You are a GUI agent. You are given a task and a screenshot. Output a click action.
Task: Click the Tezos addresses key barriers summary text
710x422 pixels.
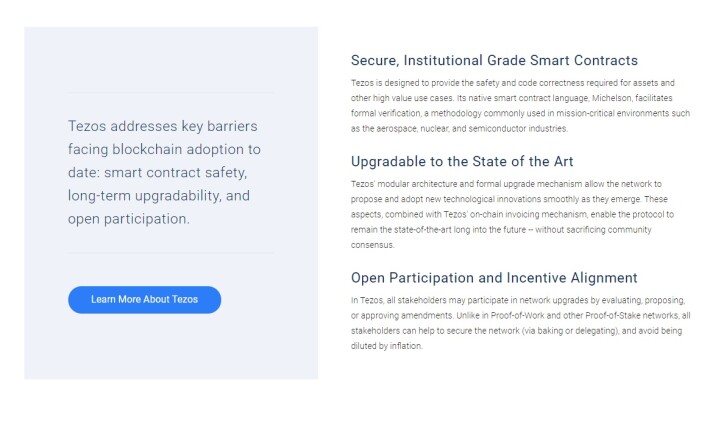164,173
